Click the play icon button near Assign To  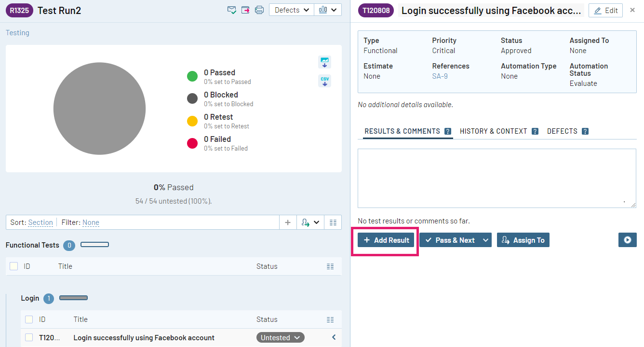[x=627, y=240]
